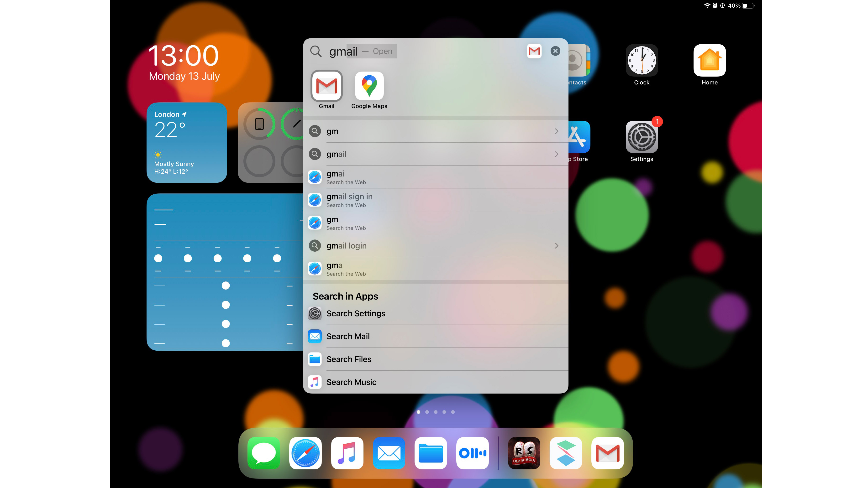Expand the gmail login suggestion

555,245
